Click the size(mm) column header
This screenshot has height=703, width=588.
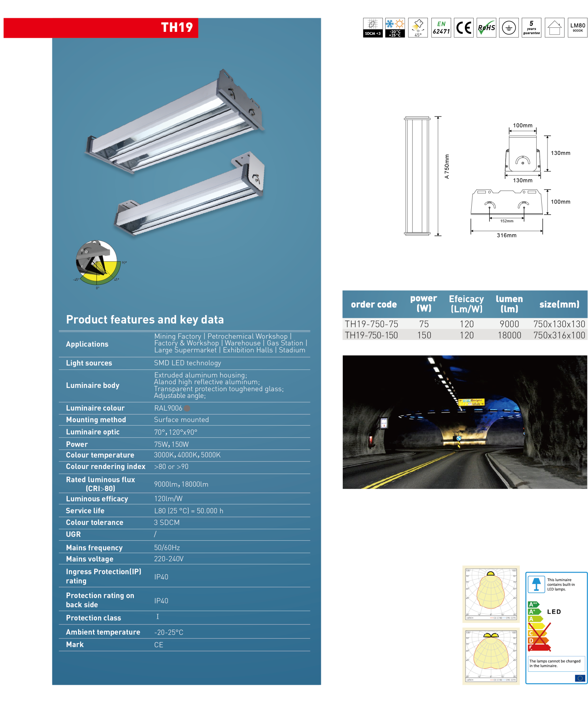coord(559,304)
